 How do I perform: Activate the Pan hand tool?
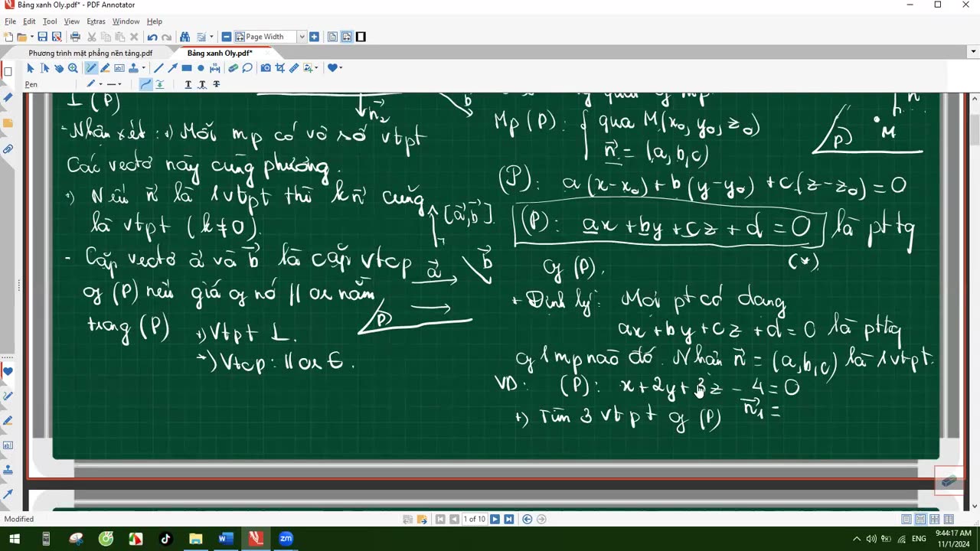click(x=59, y=68)
